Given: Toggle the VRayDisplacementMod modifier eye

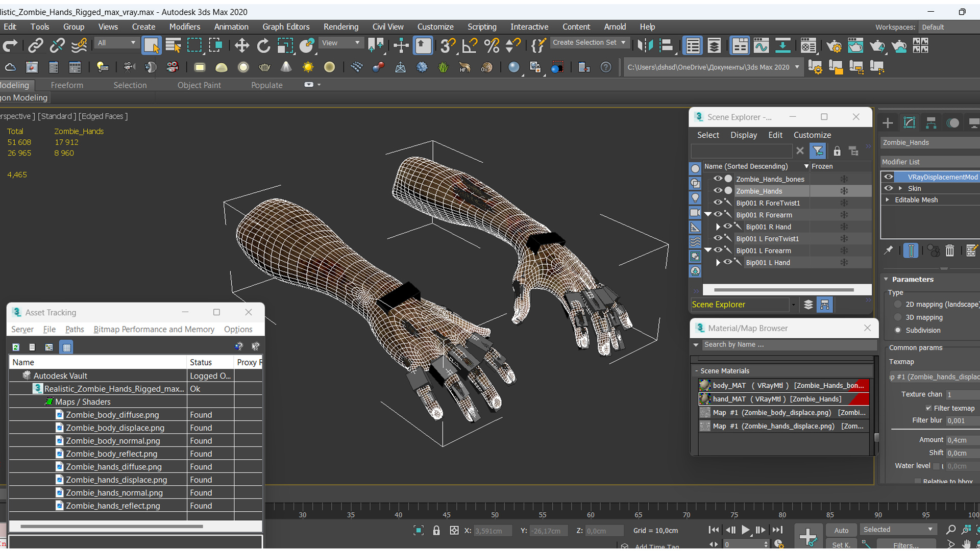Looking at the screenshot, I should click(x=889, y=177).
